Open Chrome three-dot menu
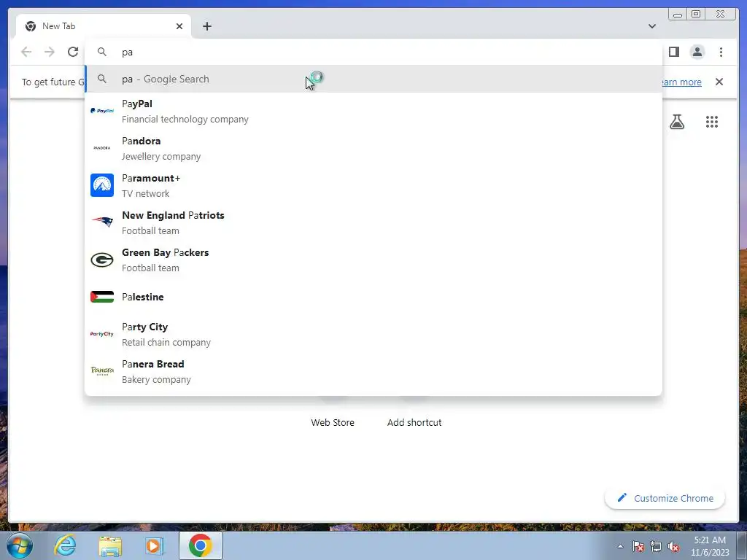747x560 pixels. pos(721,52)
